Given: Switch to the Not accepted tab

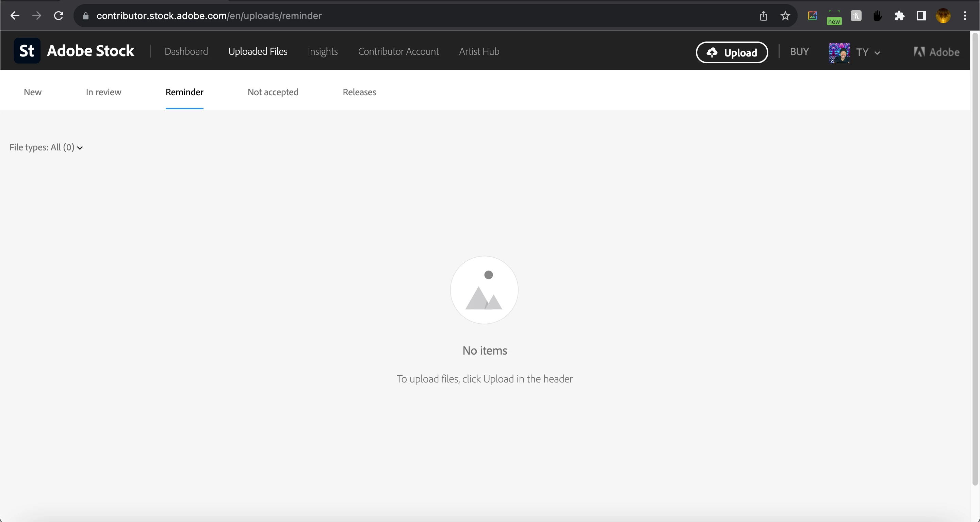Looking at the screenshot, I should tap(273, 92).
